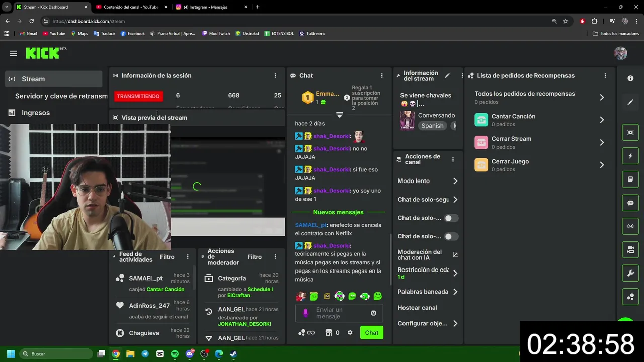Open the broadcast signal icon in right sidebar
The image size is (644, 362).
[x=630, y=226]
